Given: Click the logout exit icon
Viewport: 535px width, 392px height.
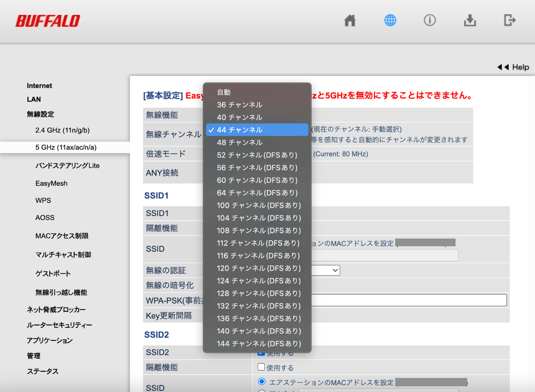Looking at the screenshot, I should coord(510,20).
